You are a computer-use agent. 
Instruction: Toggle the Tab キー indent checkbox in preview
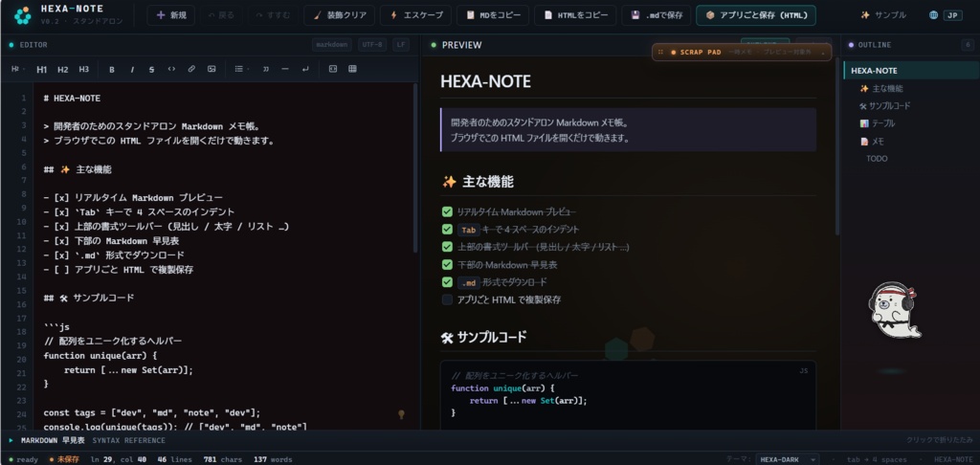coord(447,230)
